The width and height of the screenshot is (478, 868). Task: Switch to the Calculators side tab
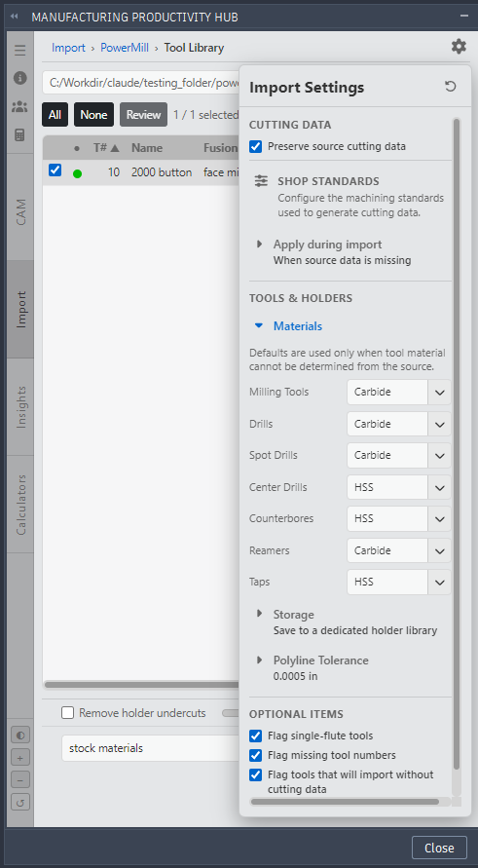pyautogui.click(x=20, y=505)
